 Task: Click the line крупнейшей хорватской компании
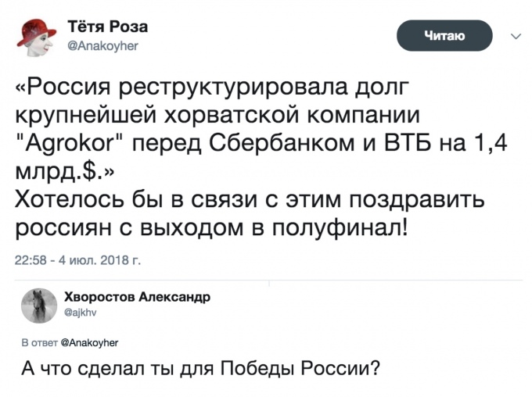pos(217,113)
